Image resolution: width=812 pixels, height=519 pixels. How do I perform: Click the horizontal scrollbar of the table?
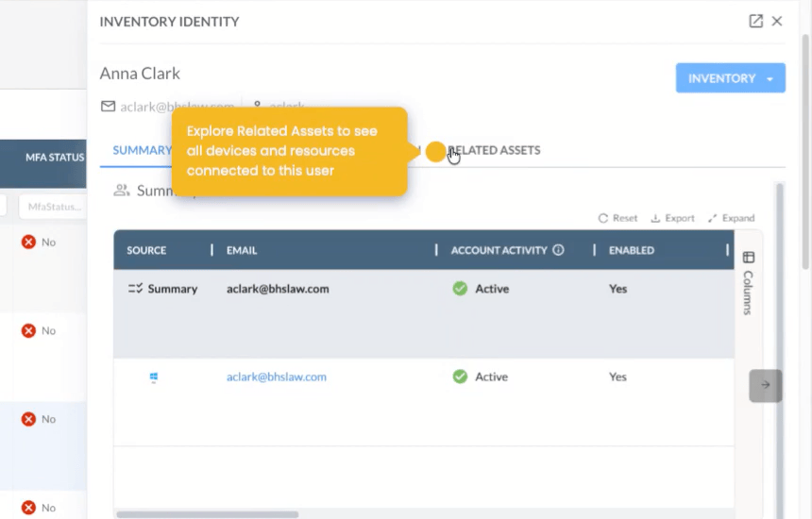[207, 514]
